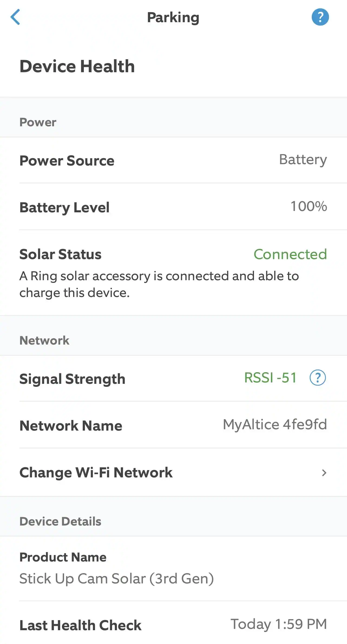Tap the Parking page title

(x=173, y=18)
